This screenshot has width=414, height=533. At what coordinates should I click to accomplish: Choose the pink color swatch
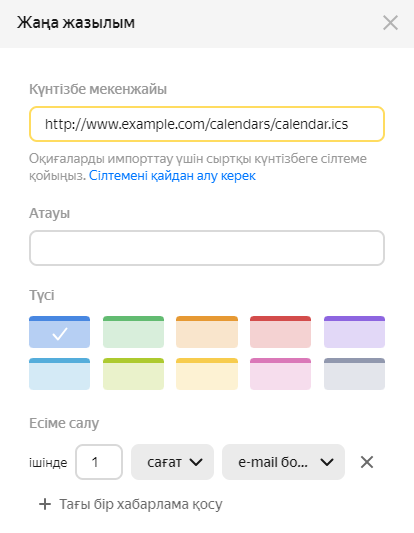(x=280, y=374)
